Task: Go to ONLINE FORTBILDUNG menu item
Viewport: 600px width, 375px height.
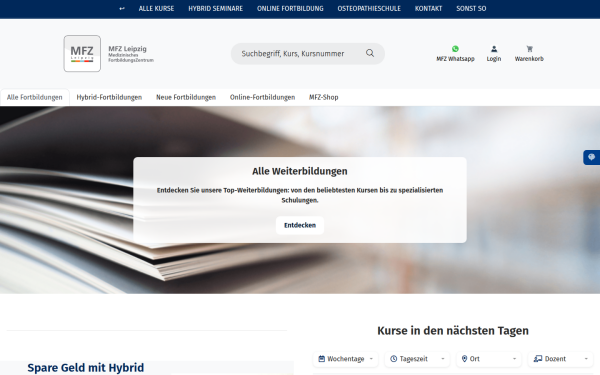Action: pyautogui.click(x=290, y=8)
